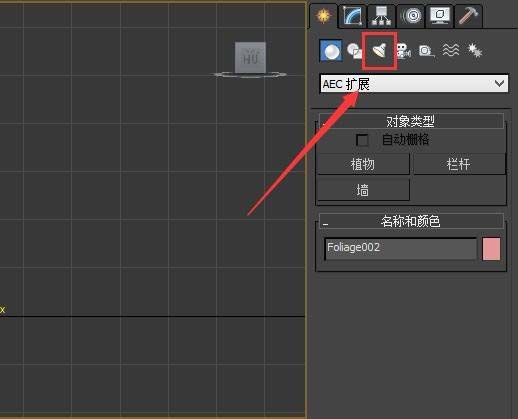
Task: Open the Display panel tab
Action: (x=440, y=16)
